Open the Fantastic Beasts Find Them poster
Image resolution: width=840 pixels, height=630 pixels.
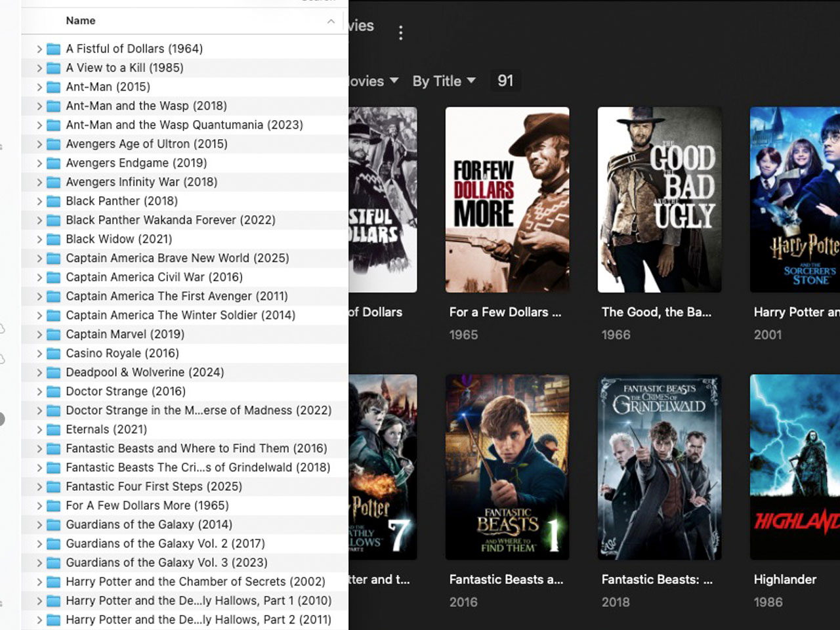[x=507, y=467]
